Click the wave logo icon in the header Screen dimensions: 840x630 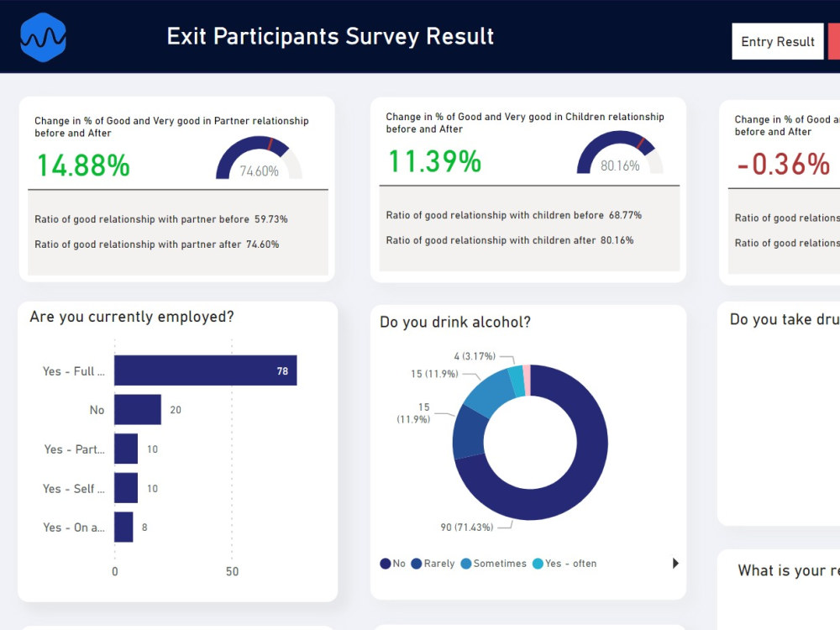click(x=42, y=36)
